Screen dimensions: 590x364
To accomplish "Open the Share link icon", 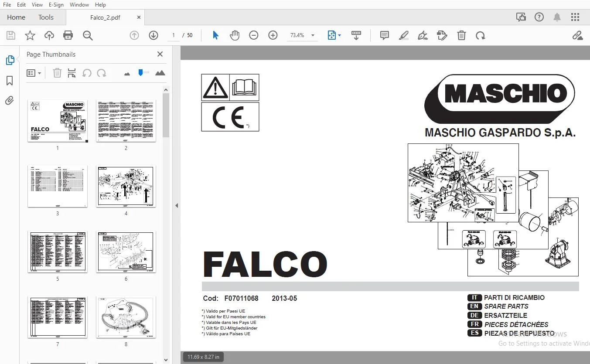I will coord(577,35).
